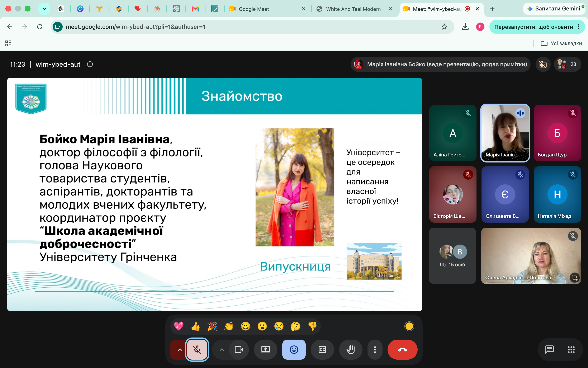Send the thumbs up reaction
This screenshot has height=368, width=588.
195,326
